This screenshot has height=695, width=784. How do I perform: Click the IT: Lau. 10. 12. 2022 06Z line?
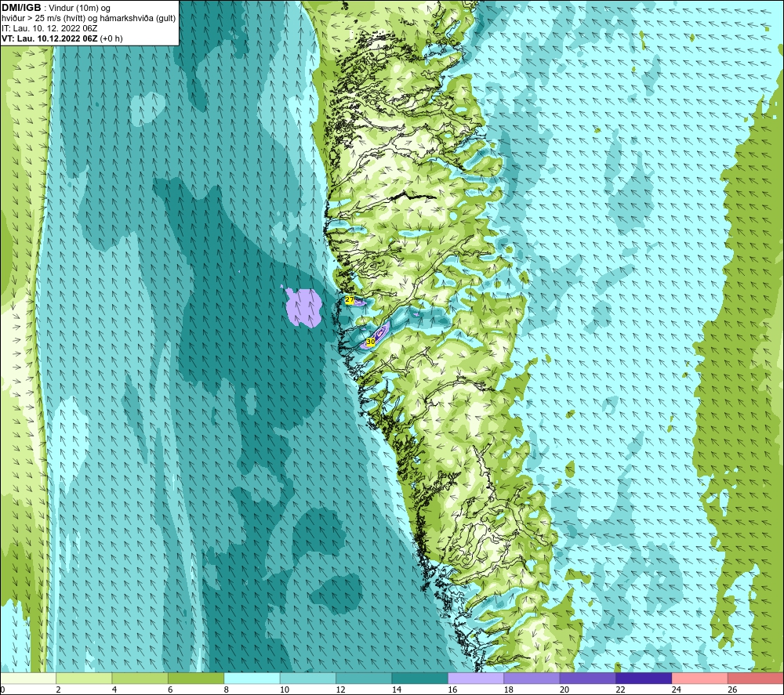click(x=49, y=28)
